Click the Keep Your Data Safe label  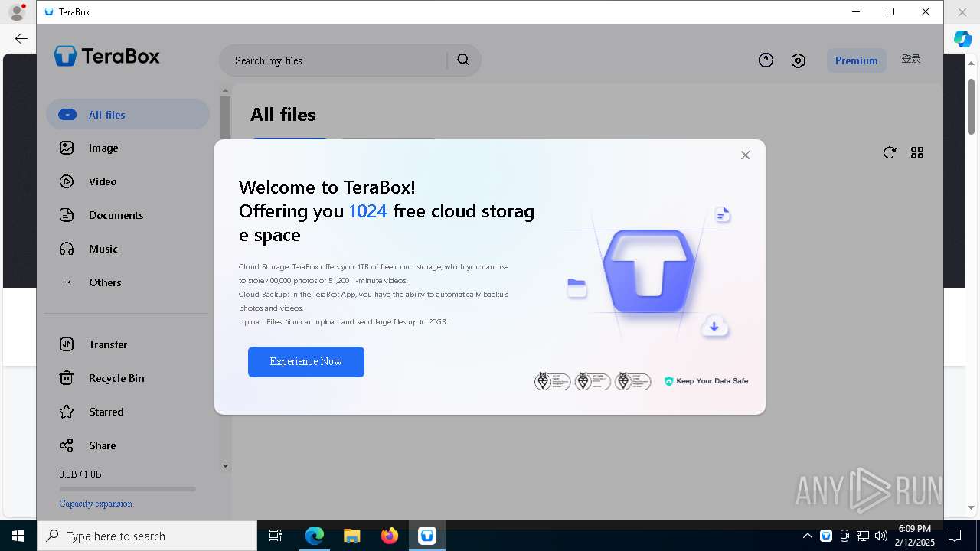point(712,381)
